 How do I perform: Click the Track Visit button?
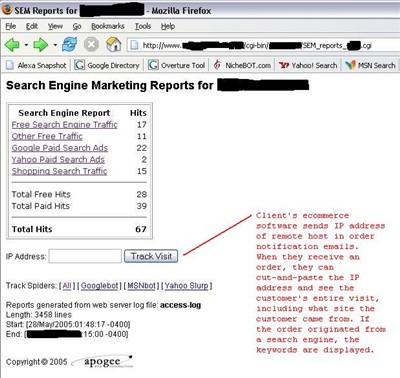point(151,256)
